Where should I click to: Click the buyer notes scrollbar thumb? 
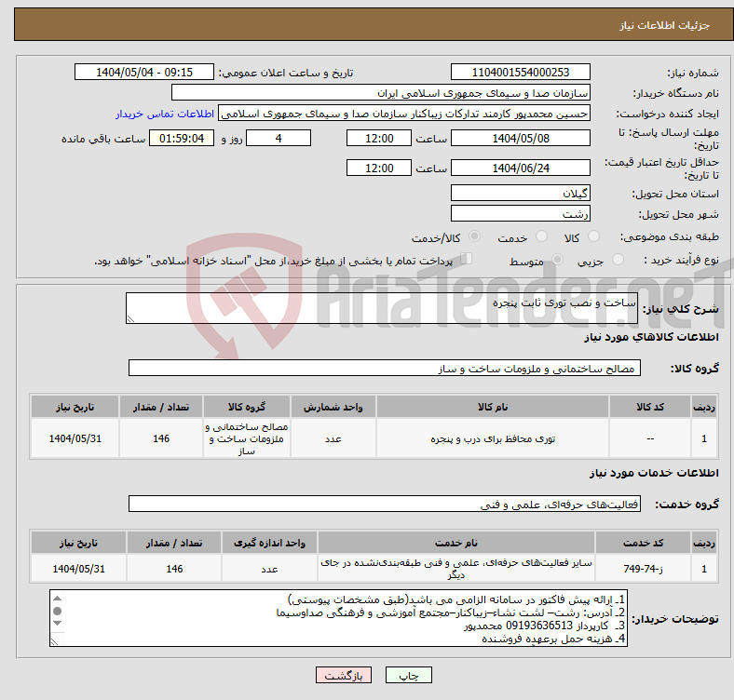pyautogui.click(x=57, y=611)
